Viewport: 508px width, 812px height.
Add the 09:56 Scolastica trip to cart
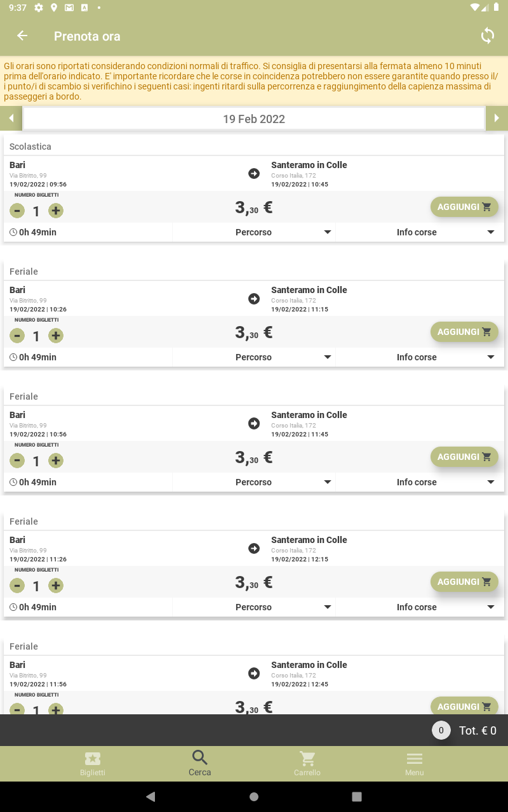point(464,207)
